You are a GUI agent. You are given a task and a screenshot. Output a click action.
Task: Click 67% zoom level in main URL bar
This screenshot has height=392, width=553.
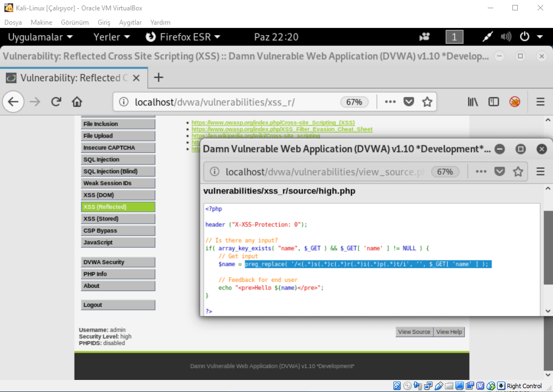(354, 102)
